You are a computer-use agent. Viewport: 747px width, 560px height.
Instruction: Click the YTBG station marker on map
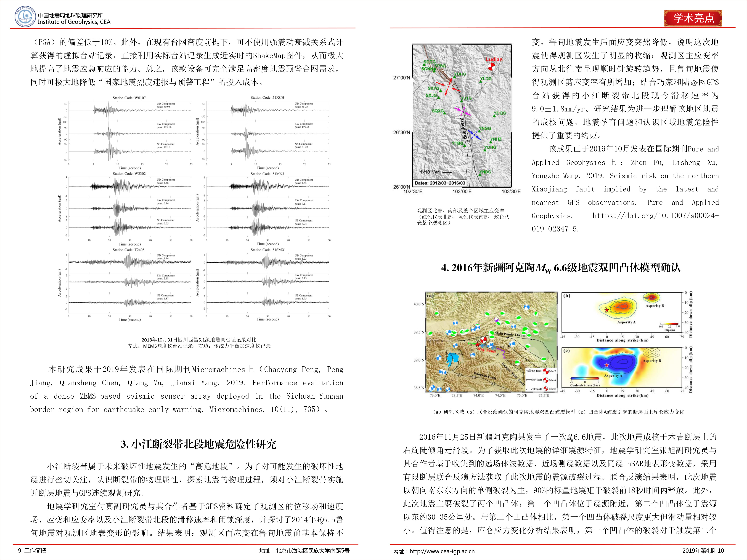point(465,146)
